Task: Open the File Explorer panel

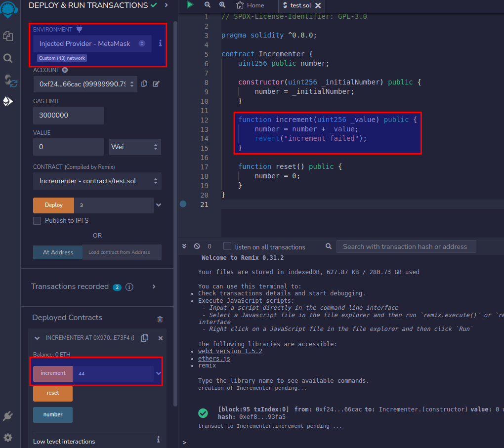Action: tap(7, 36)
